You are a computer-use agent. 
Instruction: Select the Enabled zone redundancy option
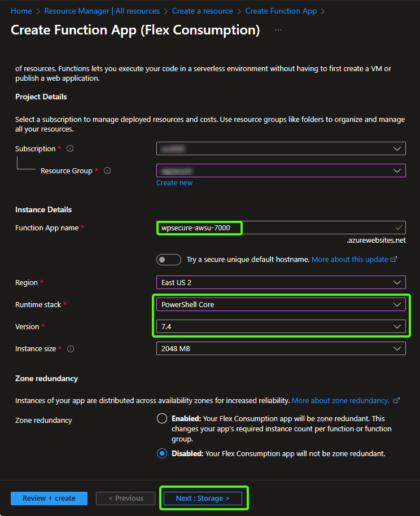point(162,419)
